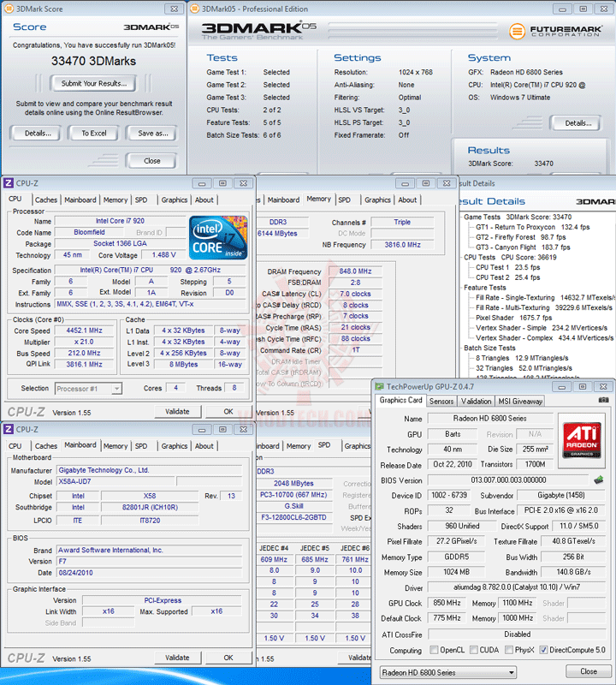Click the CPU-Z title bar icon of the CPU-tab window
Viewport: 616px width, 685px height.
click(x=9, y=183)
